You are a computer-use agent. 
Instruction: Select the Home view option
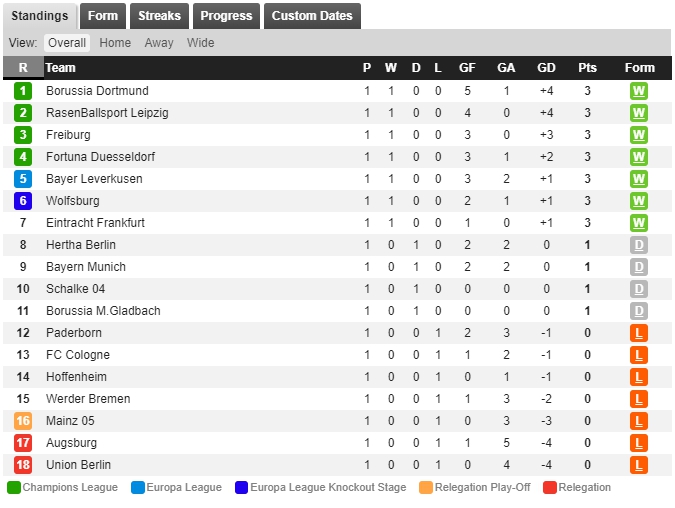pos(115,43)
